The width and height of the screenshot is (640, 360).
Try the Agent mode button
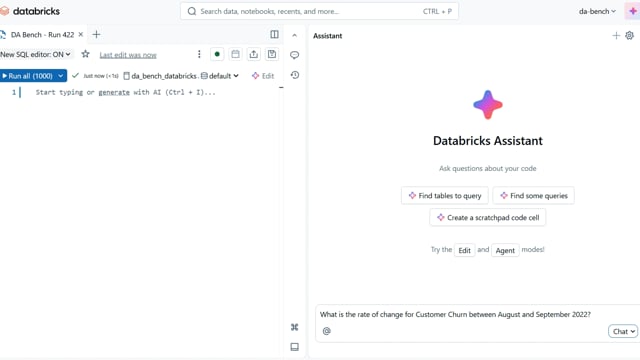(505, 250)
